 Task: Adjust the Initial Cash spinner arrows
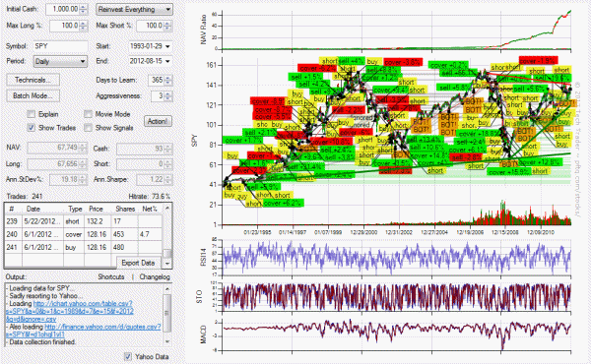(x=84, y=9)
